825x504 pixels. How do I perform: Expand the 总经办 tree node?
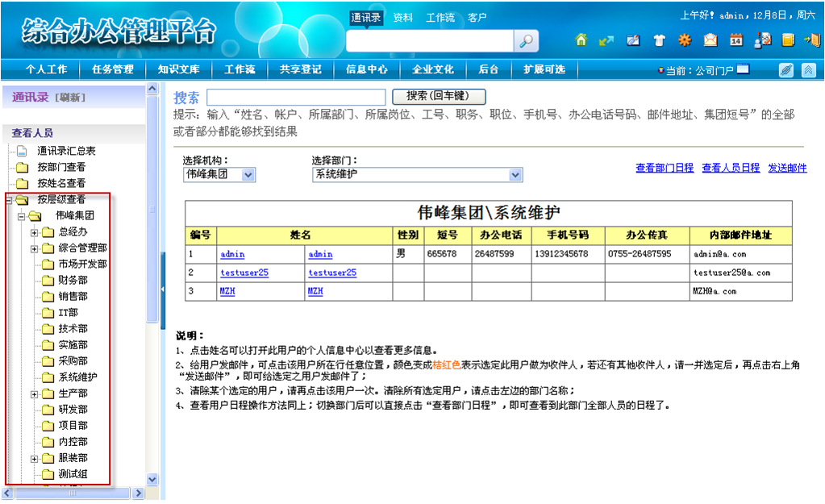(34, 232)
